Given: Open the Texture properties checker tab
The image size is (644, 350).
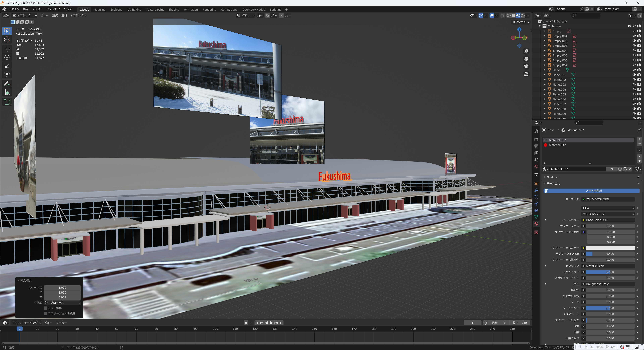Looking at the screenshot, I should click(536, 232).
